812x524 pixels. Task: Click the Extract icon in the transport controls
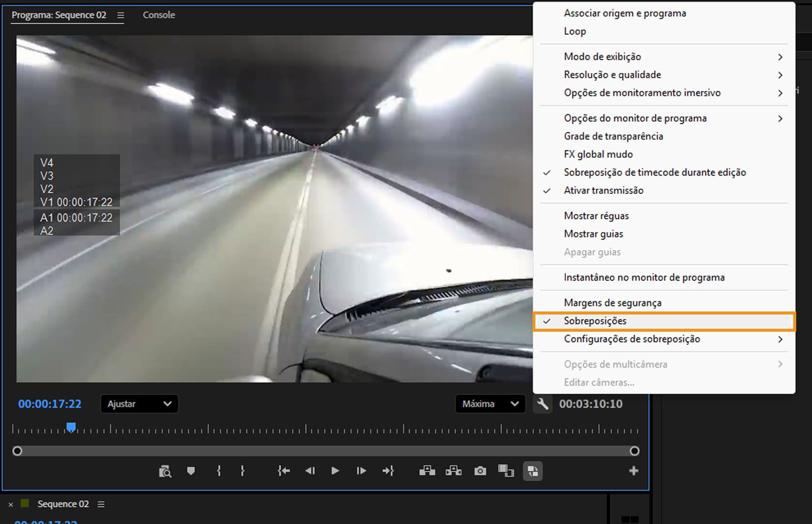coord(453,471)
